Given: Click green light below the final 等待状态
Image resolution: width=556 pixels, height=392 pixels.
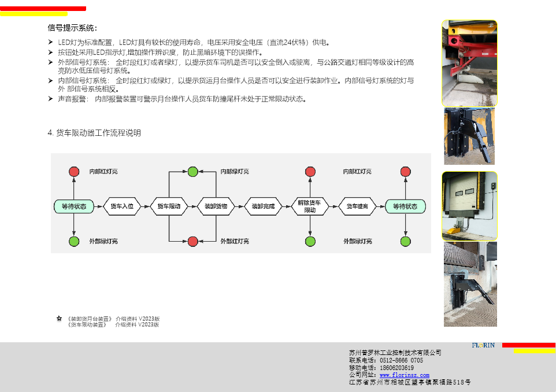Looking at the screenshot, I should (x=405, y=241).
